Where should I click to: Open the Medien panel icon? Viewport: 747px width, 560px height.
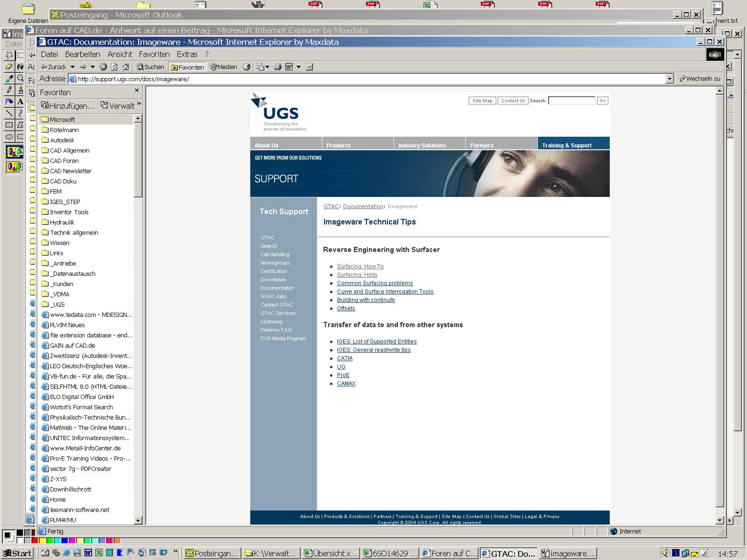point(223,67)
